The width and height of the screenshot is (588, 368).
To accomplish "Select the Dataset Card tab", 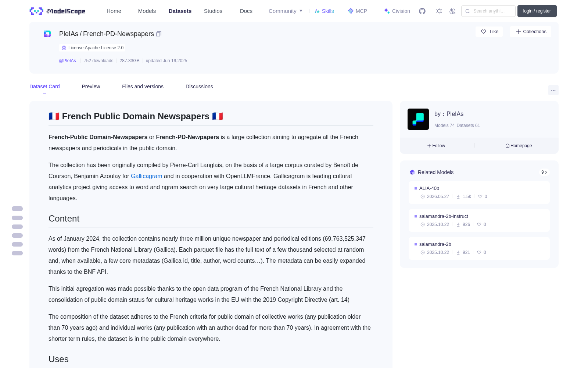I will [44, 86].
